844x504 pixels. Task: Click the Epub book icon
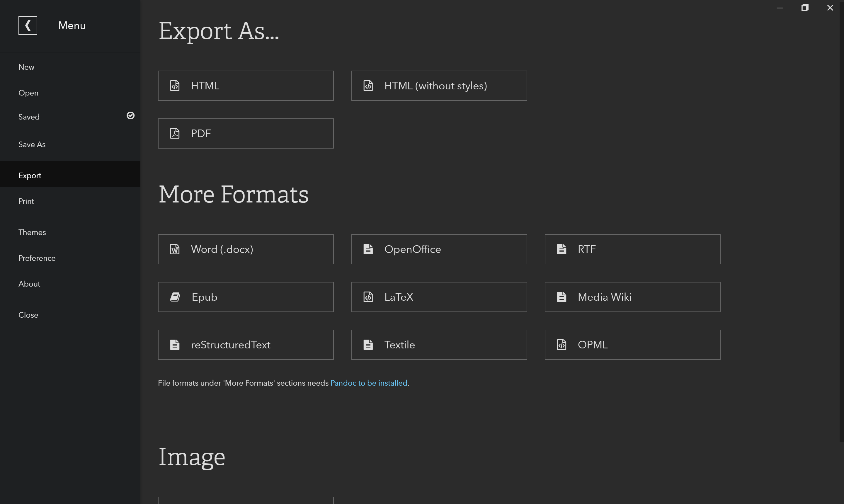click(175, 297)
